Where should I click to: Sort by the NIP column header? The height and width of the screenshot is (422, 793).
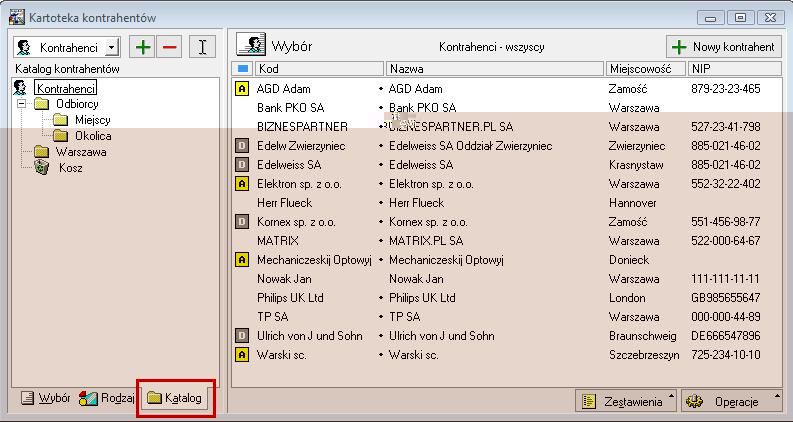pyautogui.click(x=735, y=68)
